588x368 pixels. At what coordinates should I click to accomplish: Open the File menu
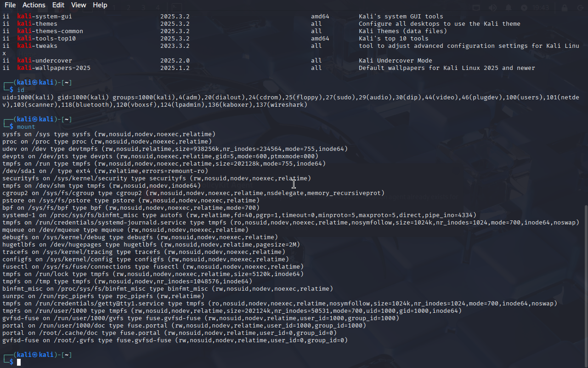[x=10, y=5]
